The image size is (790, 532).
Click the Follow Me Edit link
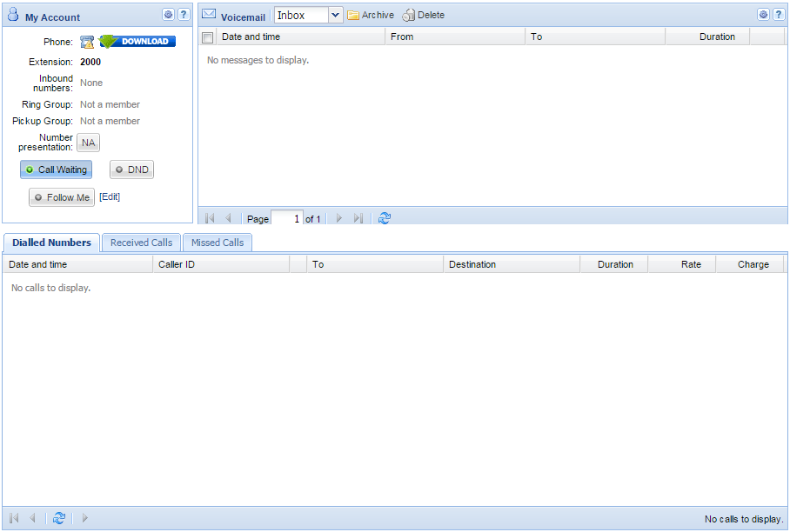[x=110, y=197]
